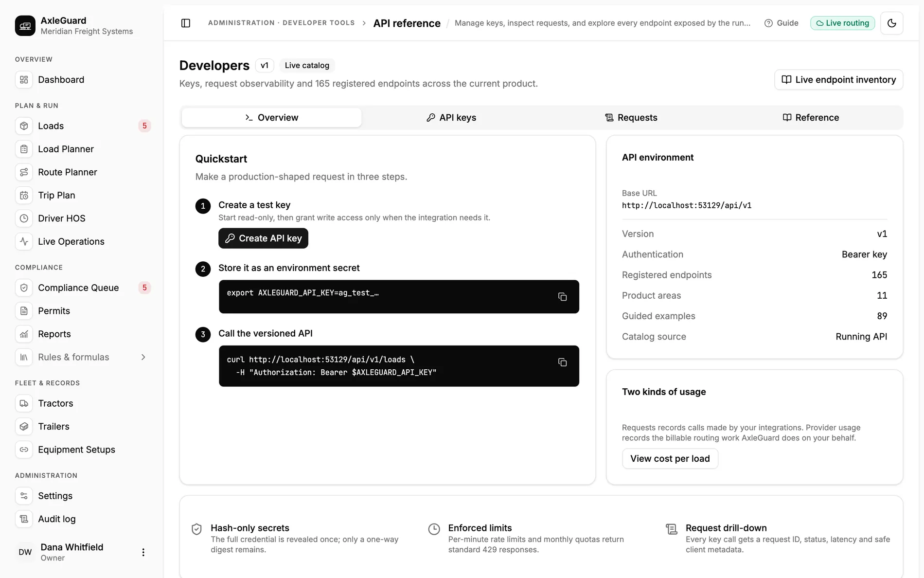Click the Live routing status badge

coord(842,23)
